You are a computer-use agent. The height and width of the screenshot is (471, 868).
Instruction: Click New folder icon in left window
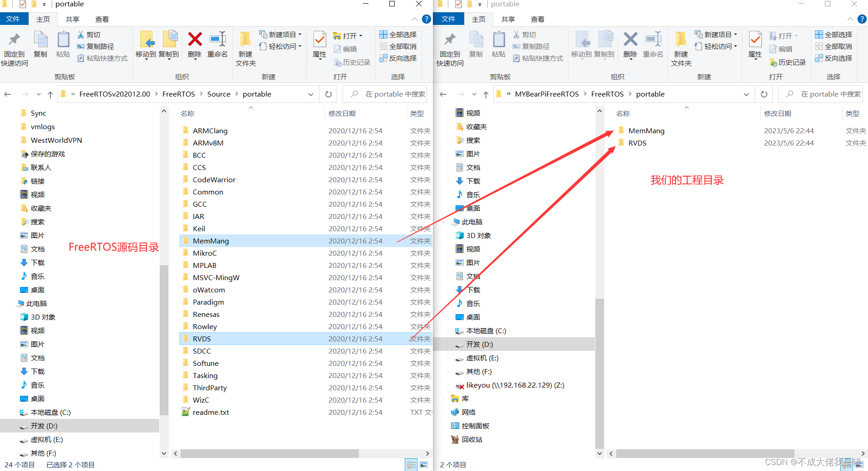245,49
